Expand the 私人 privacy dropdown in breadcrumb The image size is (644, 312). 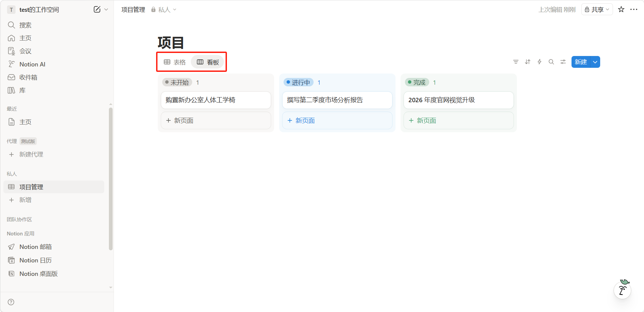(x=164, y=10)
